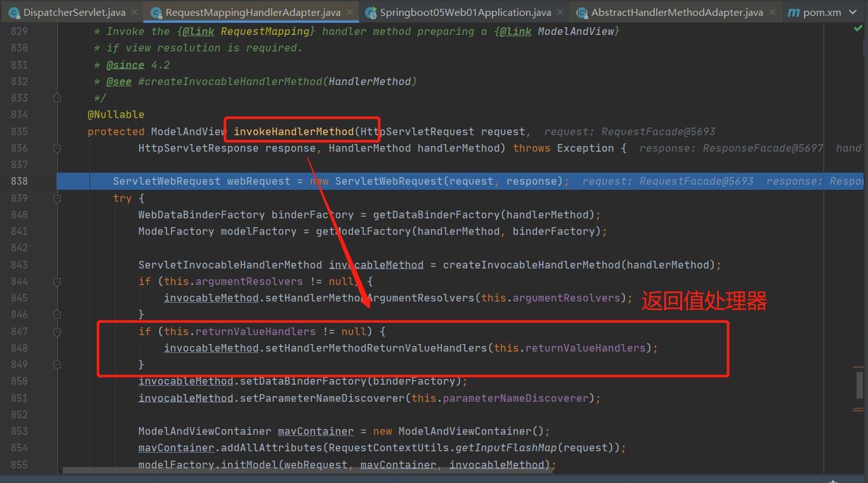
Task: Click setHandlerMethodArgumentResolvers on line 845
Action: (370, 298)
